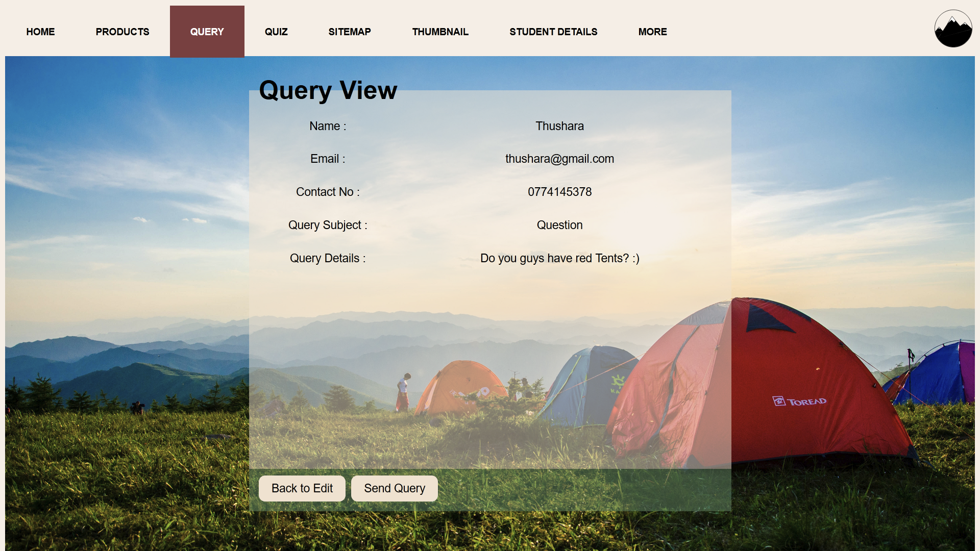980x551 pixels.
Task: Click the mountain logo icon
Action: (952, 29)
